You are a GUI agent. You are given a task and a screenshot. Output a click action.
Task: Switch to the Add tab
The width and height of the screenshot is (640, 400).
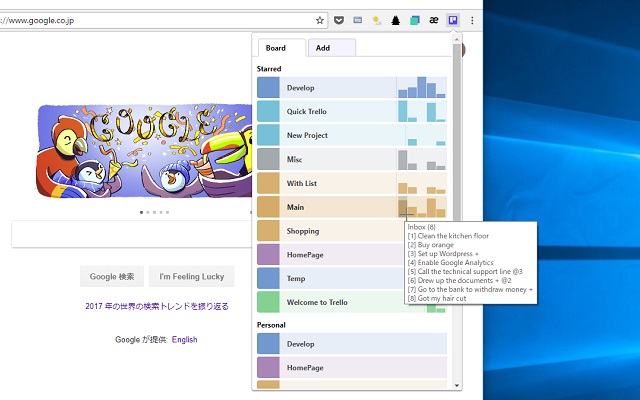331,48
